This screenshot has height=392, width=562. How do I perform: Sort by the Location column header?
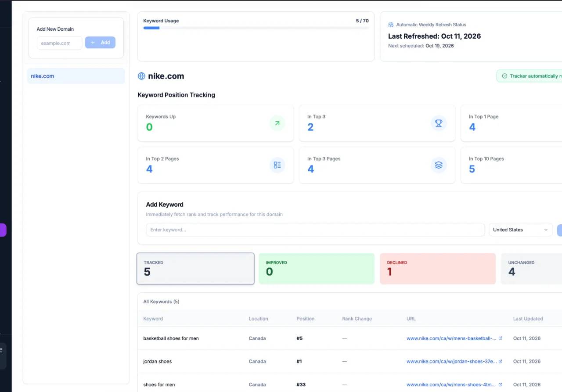[x=258, y=319]
